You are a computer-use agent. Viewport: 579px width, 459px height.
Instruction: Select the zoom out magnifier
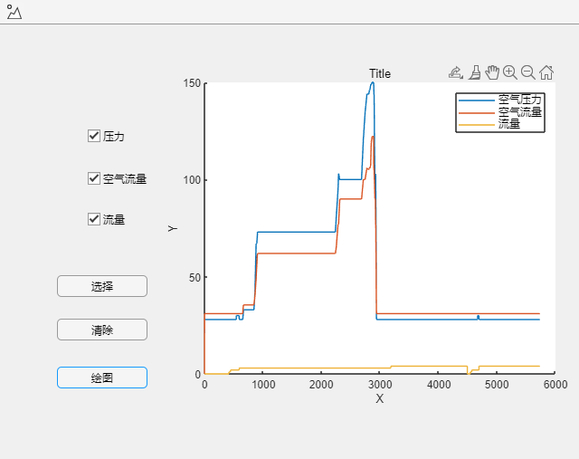pyautogui.click(x=528, y=72)
